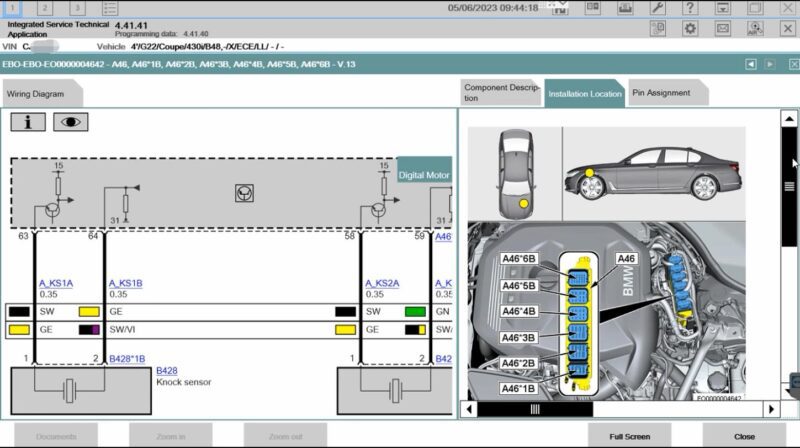Click the print icon in top toolbar
The height and width of the screenshot is (448, 800).
625,8
